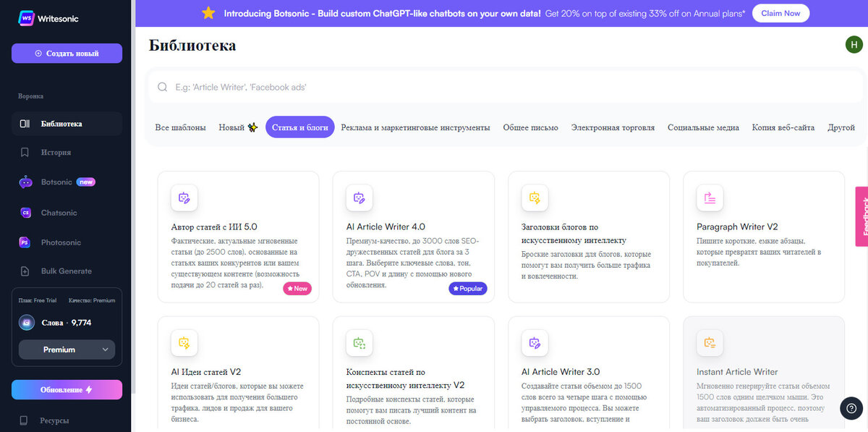Click the AI Article Writer 3.0 icon
The width and height of the screenshot is (868, 432).
coord(535,343)
